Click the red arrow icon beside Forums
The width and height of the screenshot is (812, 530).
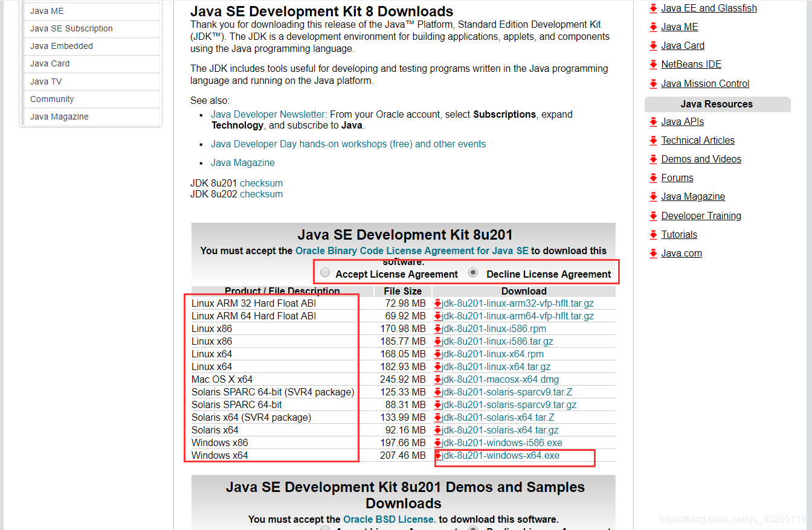pyautogui.click(x=653, y=178)
